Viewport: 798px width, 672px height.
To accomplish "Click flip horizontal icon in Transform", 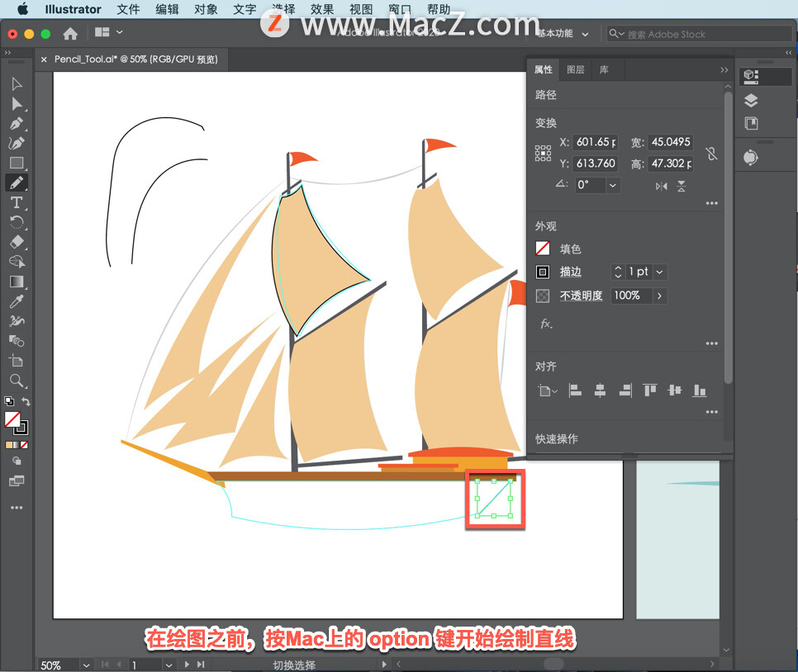I will click(x=661, y=187).
